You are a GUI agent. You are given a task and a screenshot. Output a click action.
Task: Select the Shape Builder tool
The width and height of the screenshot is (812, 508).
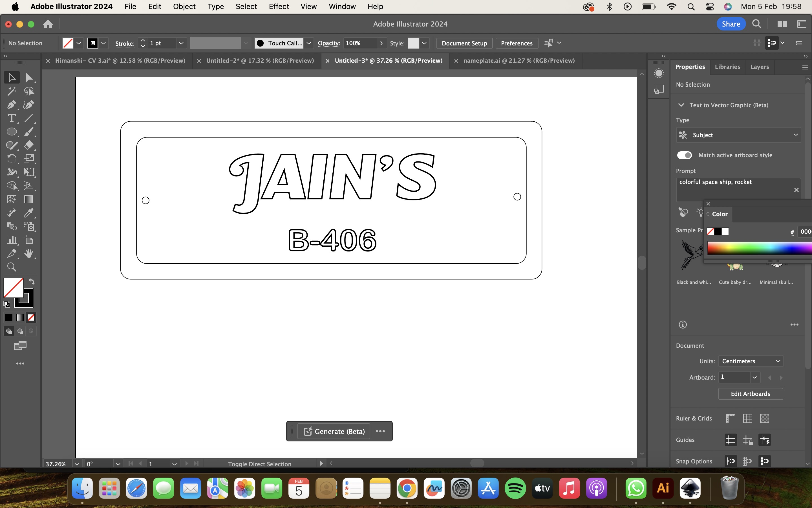pos(12,186)
